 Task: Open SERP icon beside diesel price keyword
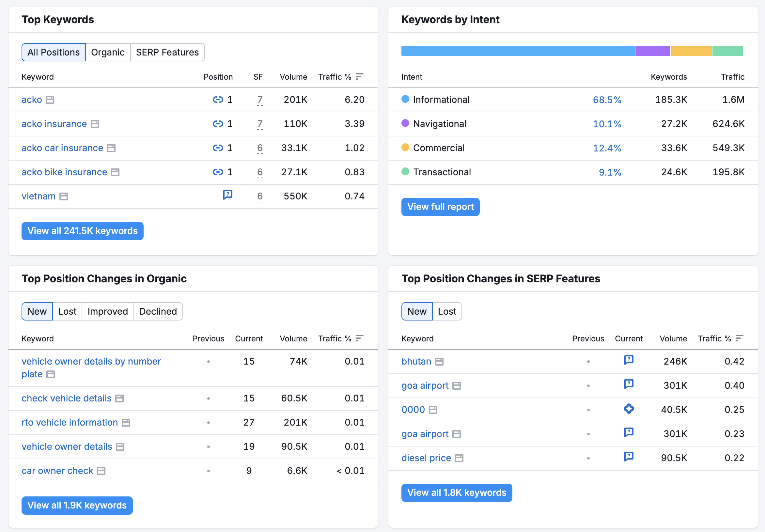[x=459, y=458]
